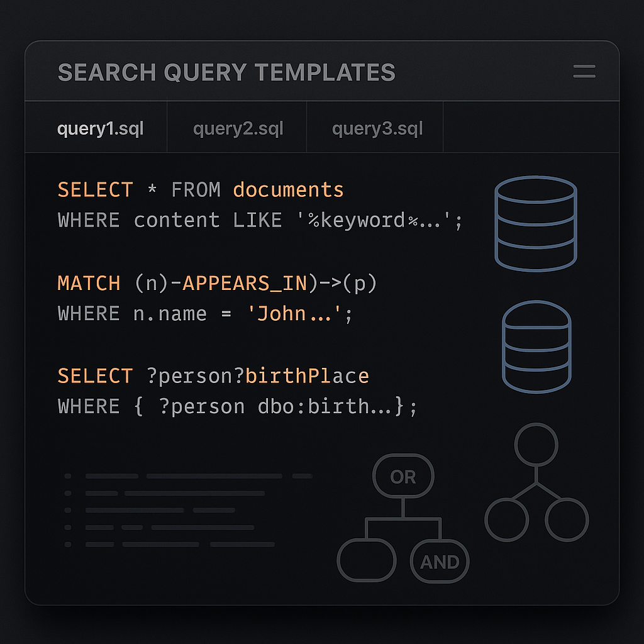This screenshot has height=644, width=644.
Task: Click the bottom-left circle of graph icon
Action: click(506, 519)
